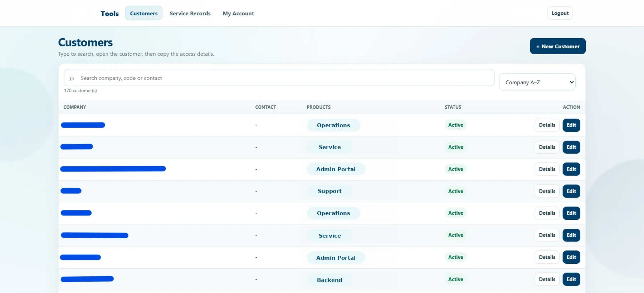Viewport: 644px width, 293px height.
Task: Click the CONTACT column header
Action: click(x=265, y=107)
